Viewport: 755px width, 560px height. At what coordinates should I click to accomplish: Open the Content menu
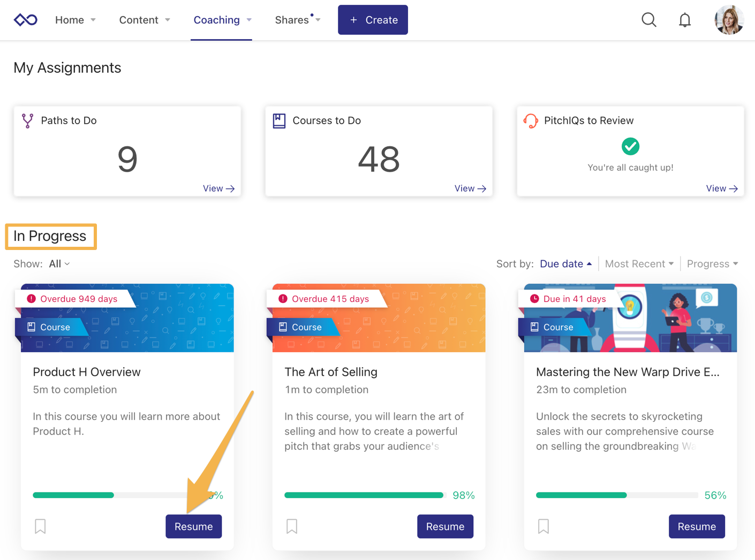tap(145, 20)
